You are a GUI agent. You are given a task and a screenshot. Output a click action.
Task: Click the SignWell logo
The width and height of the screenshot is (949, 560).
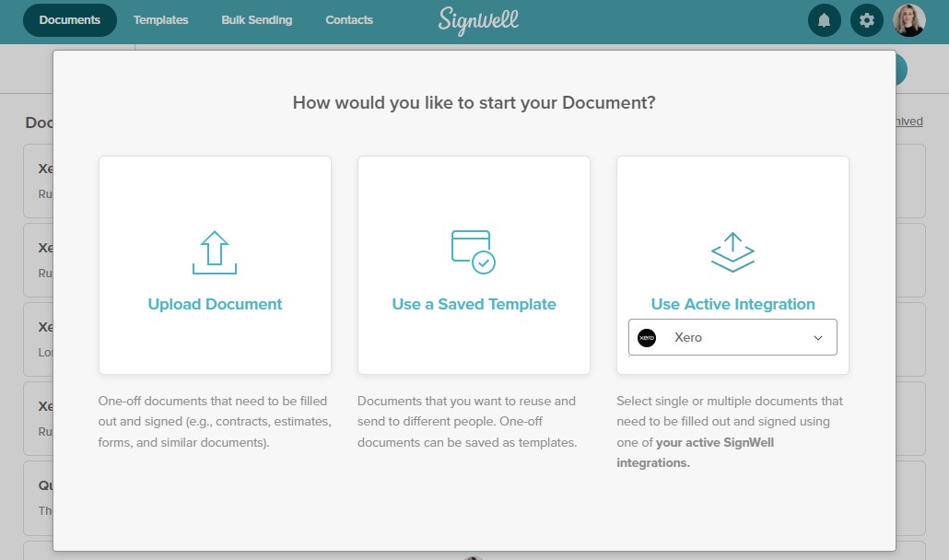coord(478,20)
